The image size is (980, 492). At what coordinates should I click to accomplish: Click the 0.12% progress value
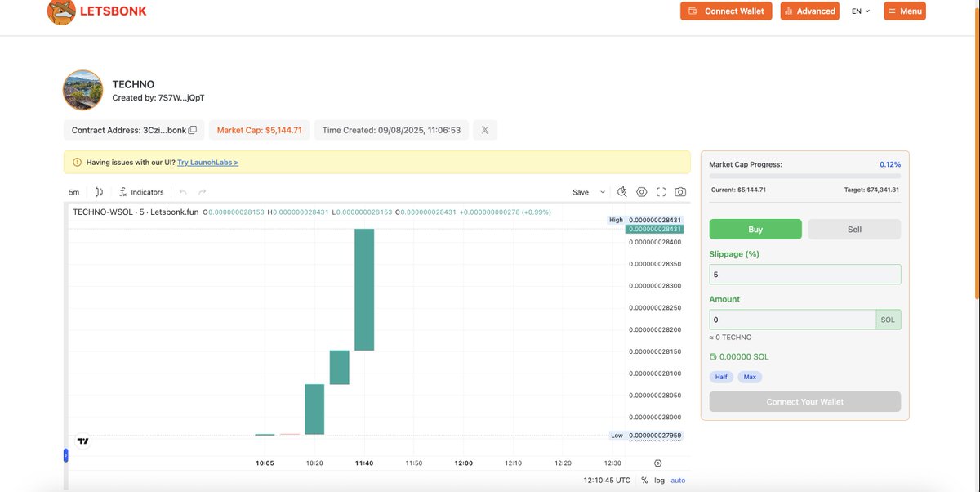pyautogui.click(x=889, y=164)
